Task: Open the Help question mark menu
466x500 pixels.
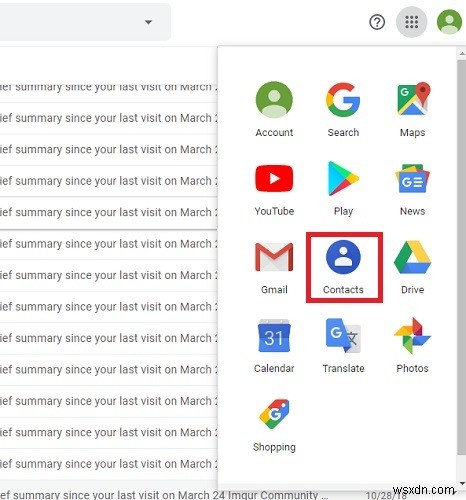Action: tap(377, 22)
